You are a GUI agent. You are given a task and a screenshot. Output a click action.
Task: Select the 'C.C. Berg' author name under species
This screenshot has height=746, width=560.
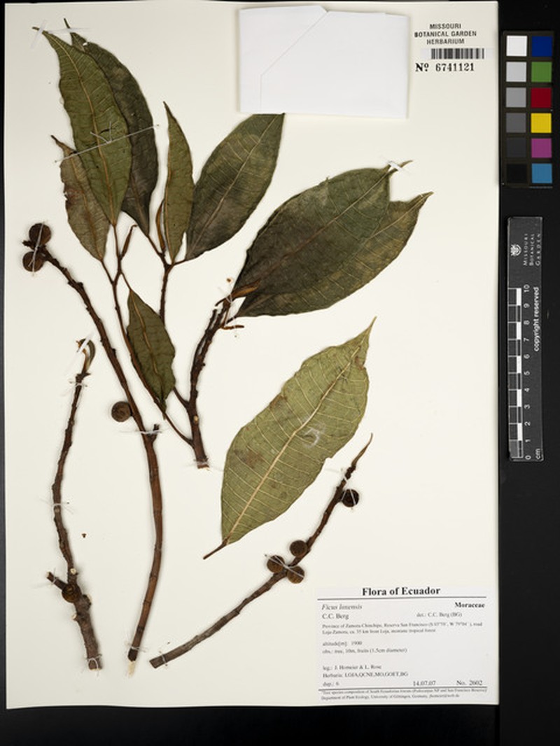tap(335, 616)
